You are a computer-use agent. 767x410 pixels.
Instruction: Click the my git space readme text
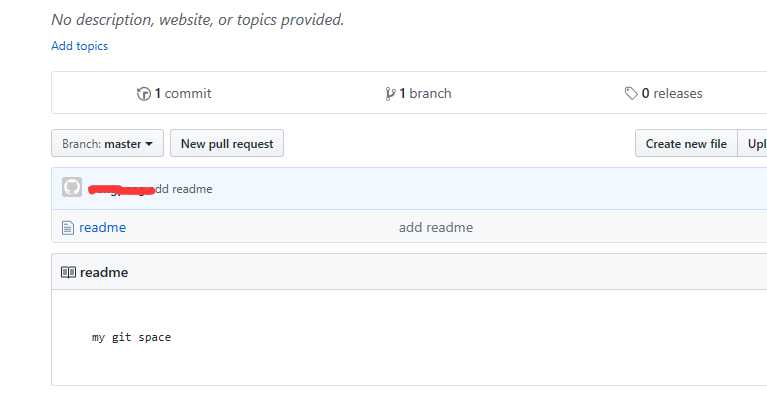pyautogui.click(x=132, y=337)
